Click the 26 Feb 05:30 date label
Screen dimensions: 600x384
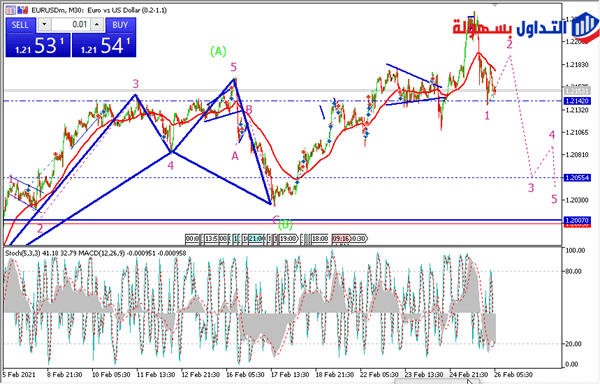click(x=514, y=374)
